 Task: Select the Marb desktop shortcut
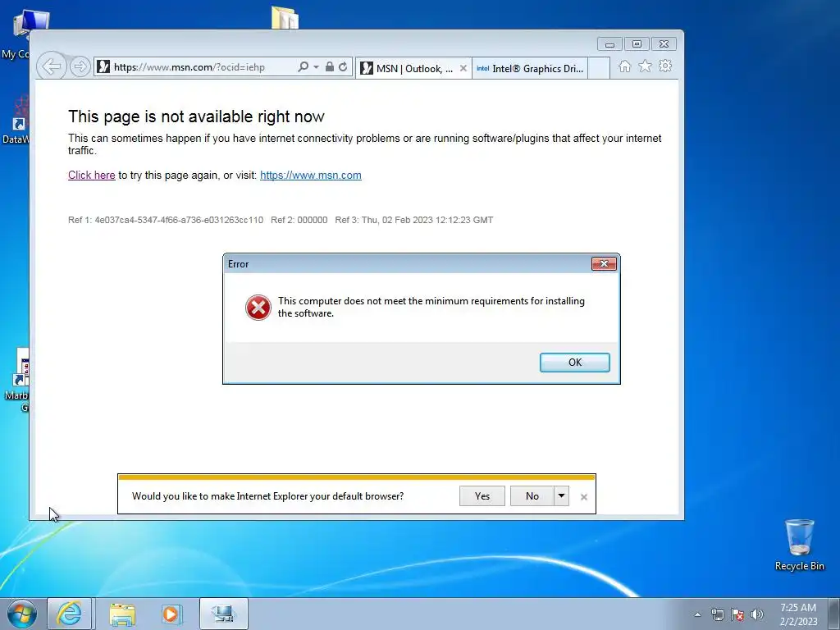(16, 381)
